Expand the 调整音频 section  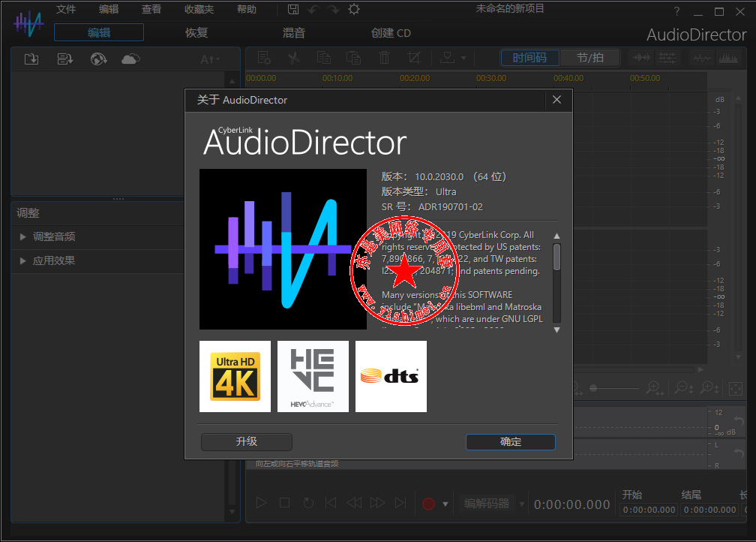(22, 236)
